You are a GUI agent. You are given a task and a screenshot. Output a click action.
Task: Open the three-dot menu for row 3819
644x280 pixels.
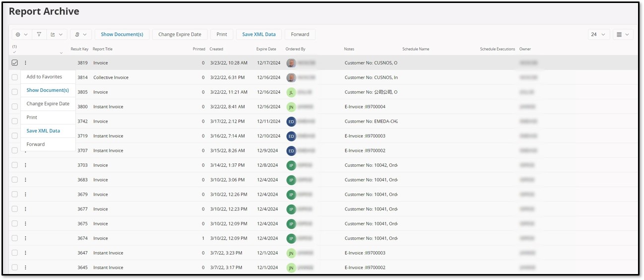tap(25, 63)
